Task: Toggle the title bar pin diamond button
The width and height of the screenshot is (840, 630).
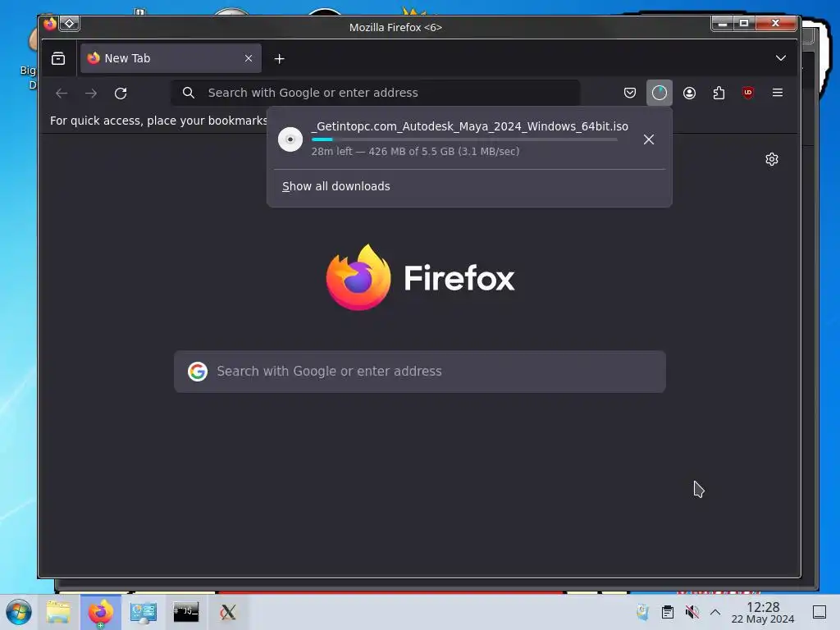Action: pyautogui.click(x=69, y=24)
